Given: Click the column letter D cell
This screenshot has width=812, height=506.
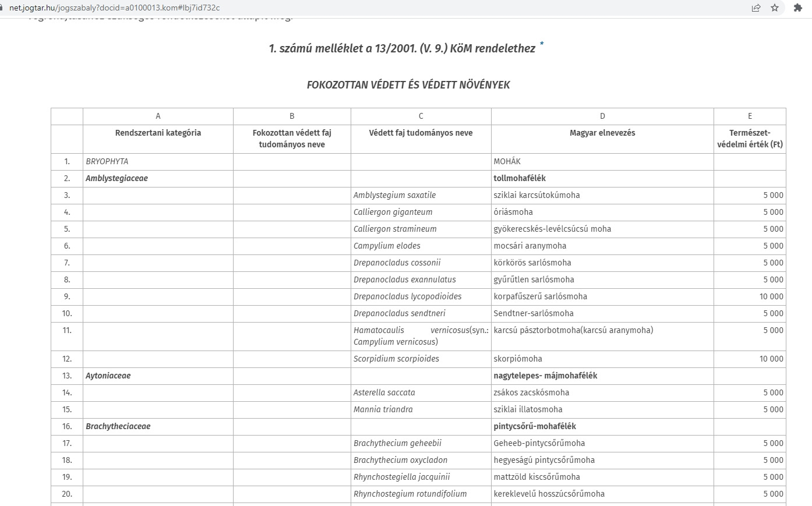Looking at the screenshot, I should [602, 116].
